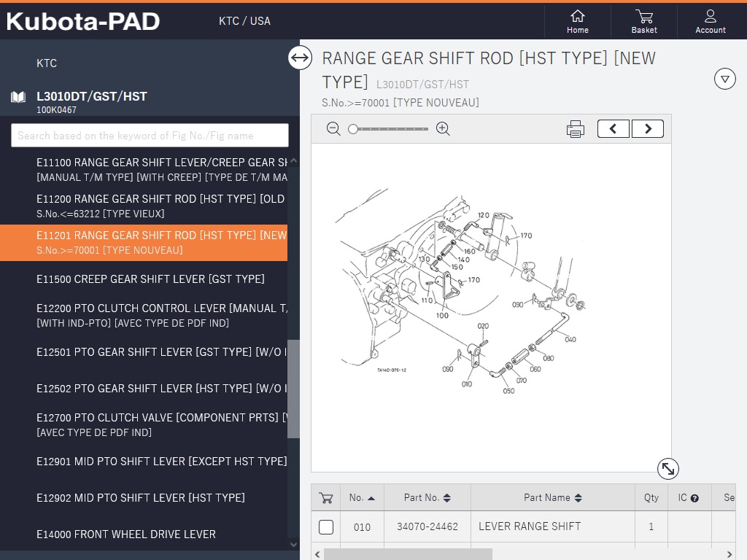
Task: Tick checkbox for part 34070-24462
Action: [x=326, y=527]
